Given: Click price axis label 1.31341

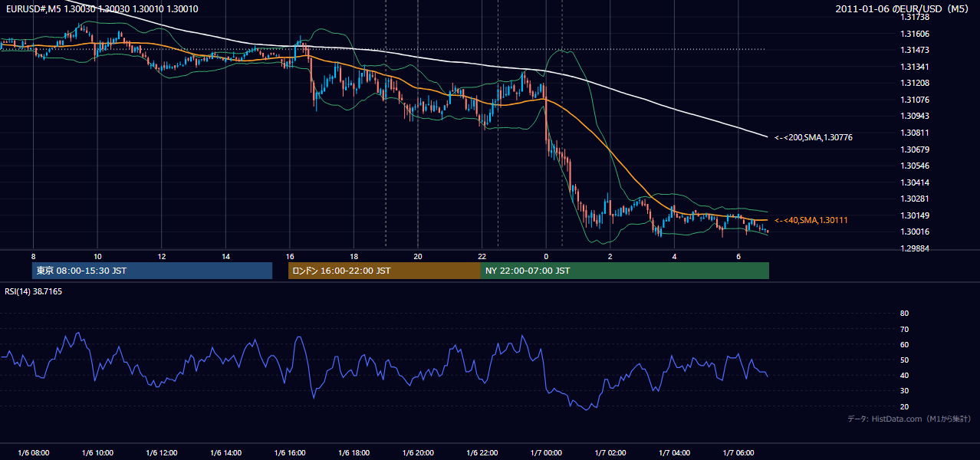Looking at the screenshot, I should tap(914, 67).
